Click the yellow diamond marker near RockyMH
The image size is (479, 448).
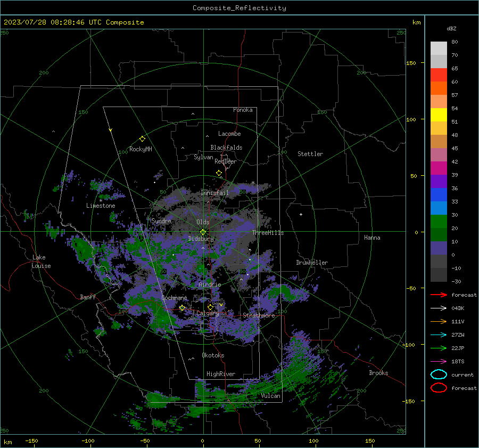(142, 139)
